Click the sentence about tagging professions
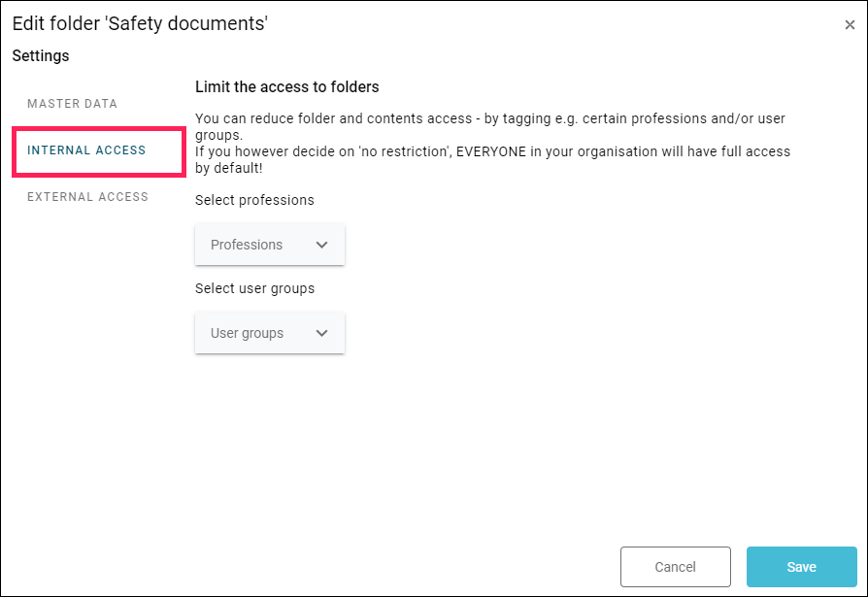This screenshot has height=597, width=868. (490, 127)
